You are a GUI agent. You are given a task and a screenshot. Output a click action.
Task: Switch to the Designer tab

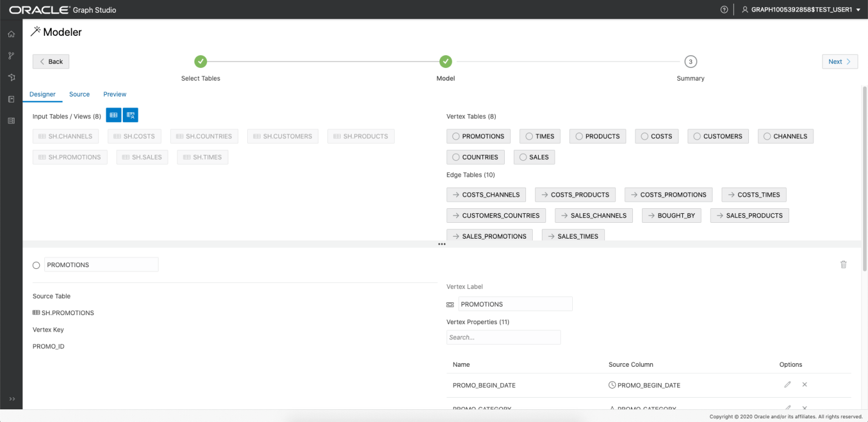43,94
